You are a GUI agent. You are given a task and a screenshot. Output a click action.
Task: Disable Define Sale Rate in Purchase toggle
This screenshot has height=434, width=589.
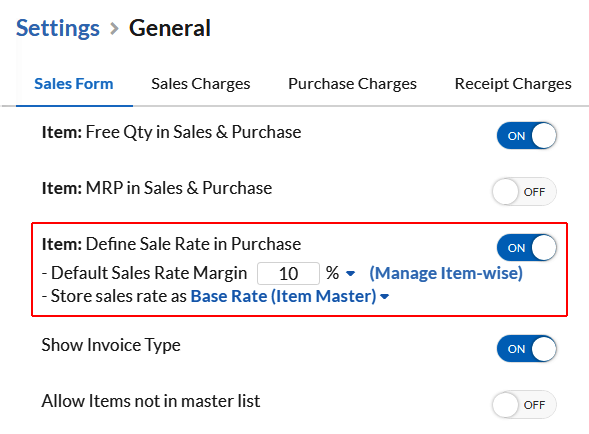click(x=526, y=248)
